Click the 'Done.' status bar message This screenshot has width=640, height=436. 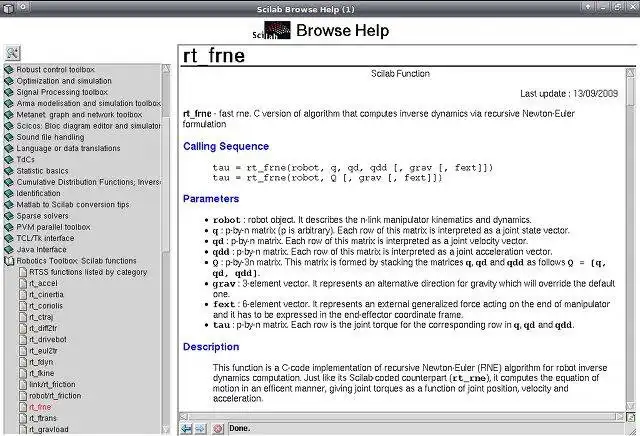240,428
